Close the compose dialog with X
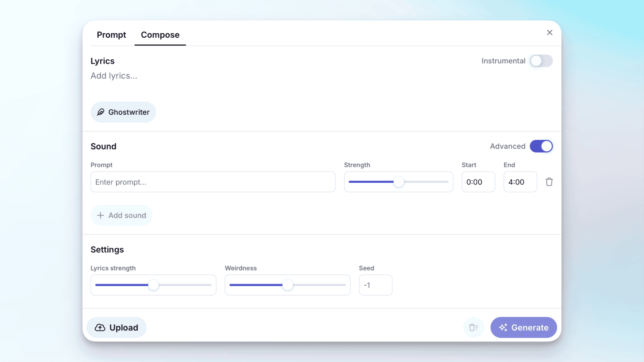This screenshot has width=644, height=362. [549, 33]
